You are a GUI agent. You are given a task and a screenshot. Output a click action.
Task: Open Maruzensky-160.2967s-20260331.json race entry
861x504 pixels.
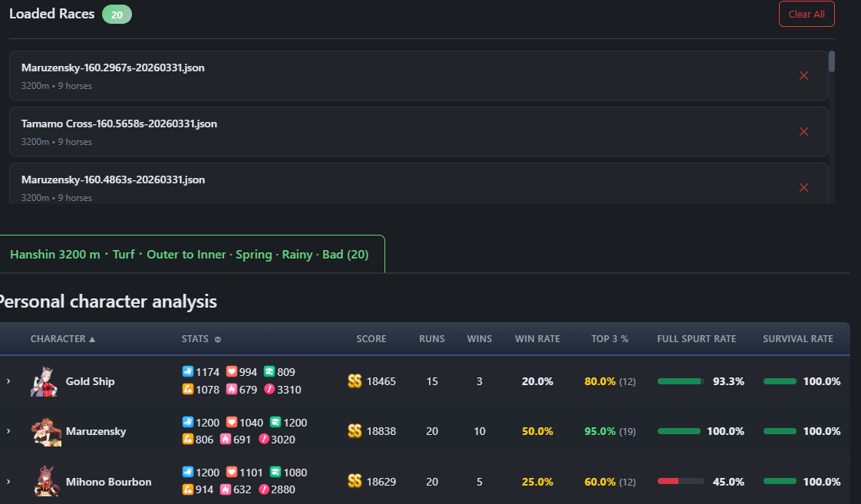[x=418, y=76]
